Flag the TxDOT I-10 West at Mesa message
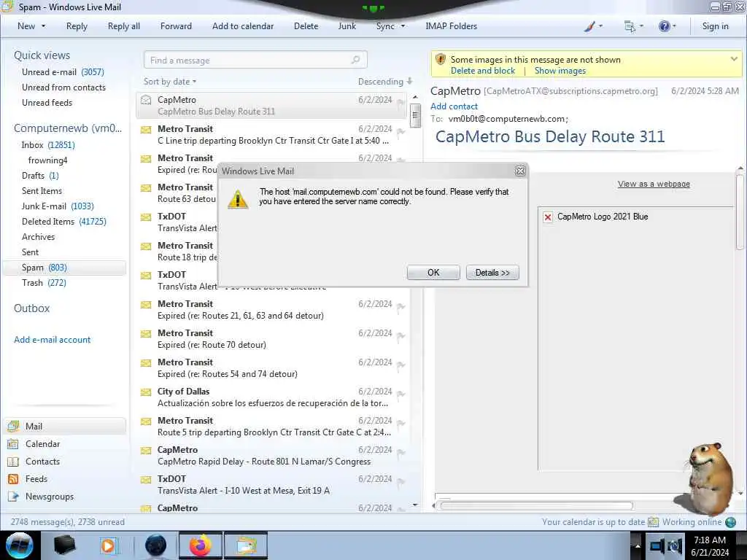Screen dimensions: 747x560 [400, 482]
